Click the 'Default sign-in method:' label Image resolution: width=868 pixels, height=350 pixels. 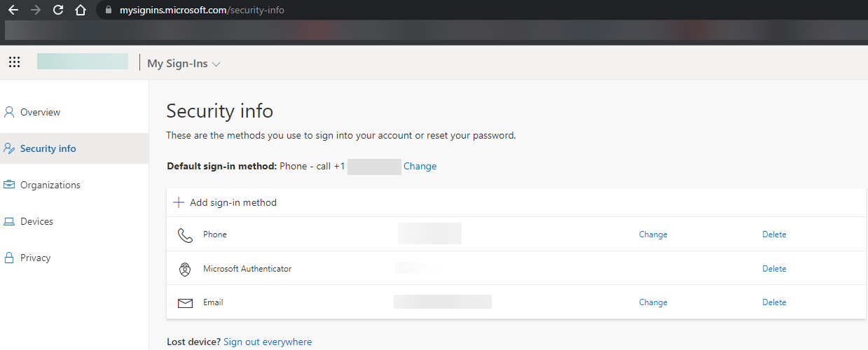click(x=222, y=166)
